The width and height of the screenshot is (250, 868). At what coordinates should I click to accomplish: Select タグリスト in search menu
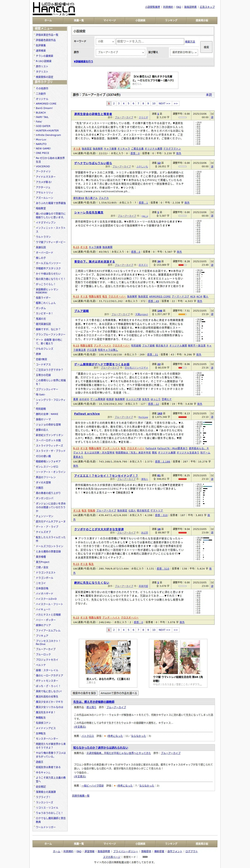(42, 71)
